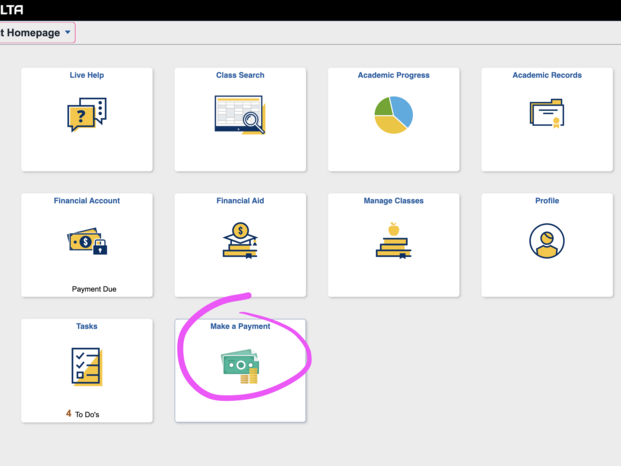This screenshot has height=466, width=621.
Task: Open the Academic Progress pie chart icon
Action: [x=394, y=114]
